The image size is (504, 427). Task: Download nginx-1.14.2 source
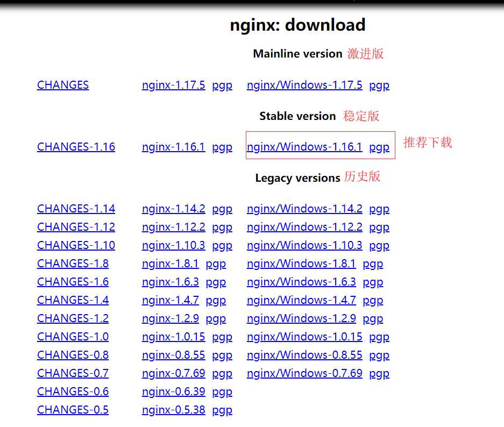tap(174, 209)
